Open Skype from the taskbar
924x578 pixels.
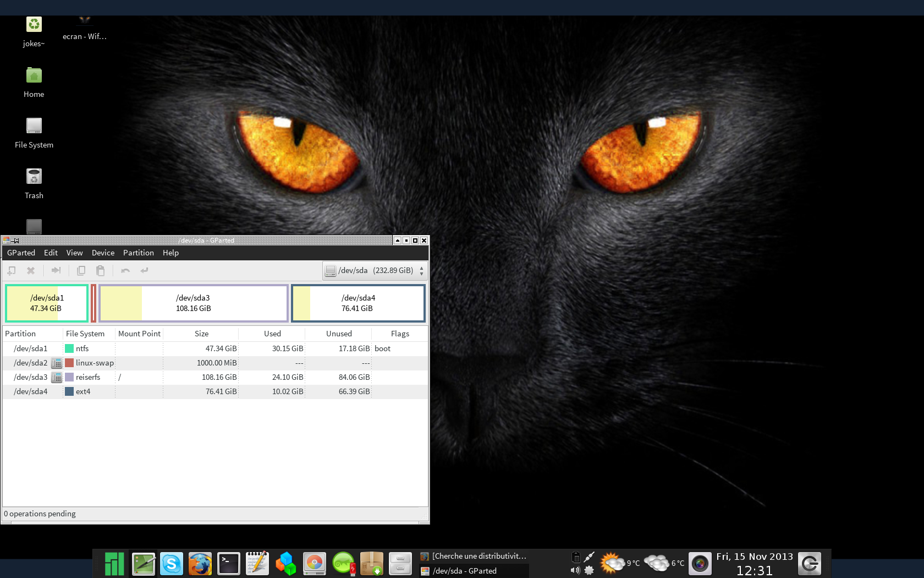coord(172,564)
